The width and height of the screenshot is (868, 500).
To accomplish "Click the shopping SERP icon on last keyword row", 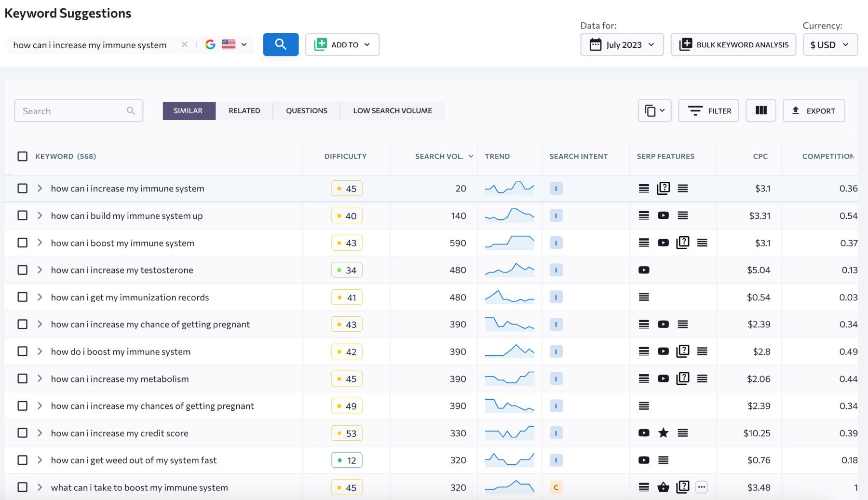I will click(x=663, y=487).
